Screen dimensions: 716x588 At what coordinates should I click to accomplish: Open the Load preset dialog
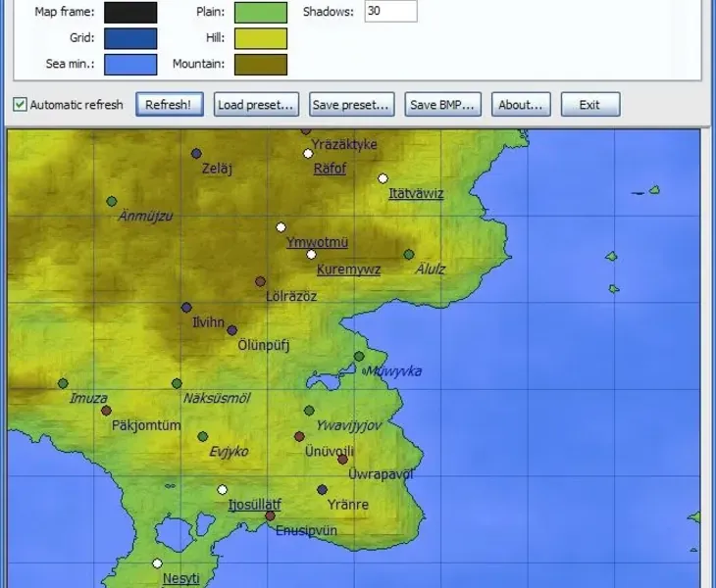point(256,105)
